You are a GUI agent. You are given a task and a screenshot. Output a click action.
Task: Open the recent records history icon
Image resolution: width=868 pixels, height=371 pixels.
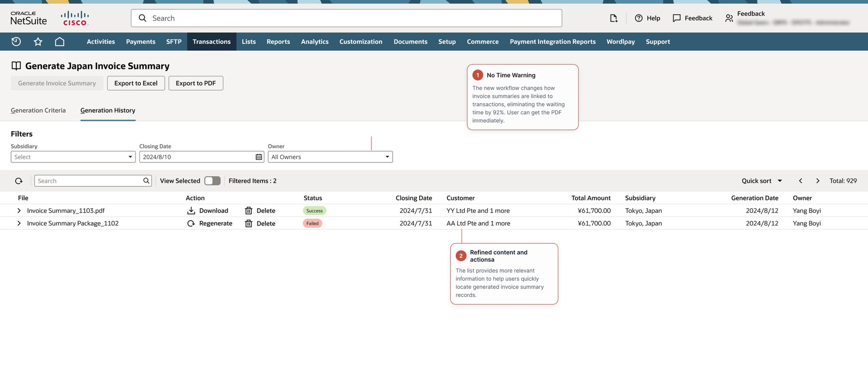(16, 41)
